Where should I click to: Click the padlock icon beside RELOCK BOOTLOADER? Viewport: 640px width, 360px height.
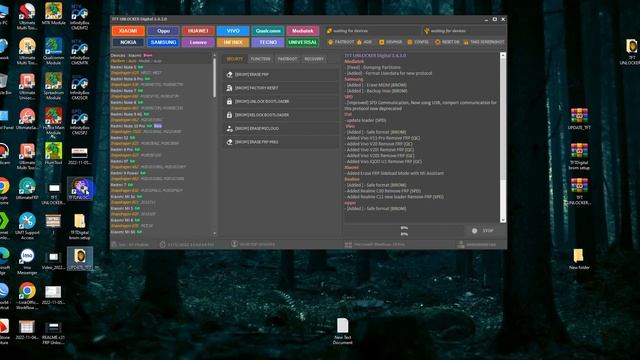pos(229,115)
